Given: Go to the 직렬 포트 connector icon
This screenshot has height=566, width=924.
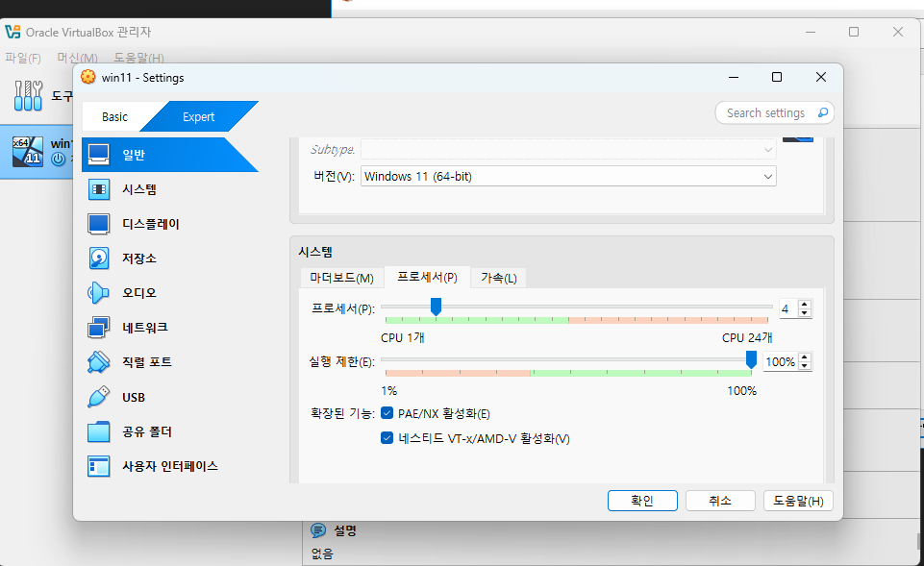Looking at the screenshot, I should tap(98, 361).
